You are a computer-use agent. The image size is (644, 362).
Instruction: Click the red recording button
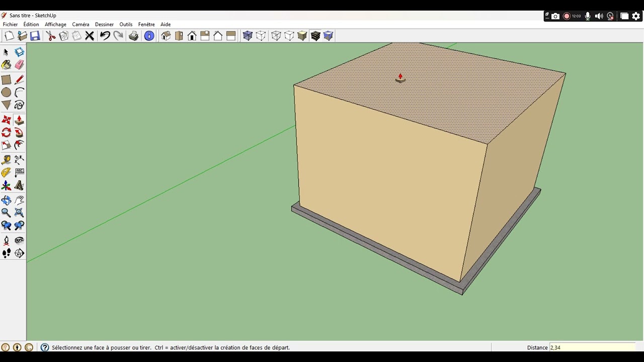(567, 16)
